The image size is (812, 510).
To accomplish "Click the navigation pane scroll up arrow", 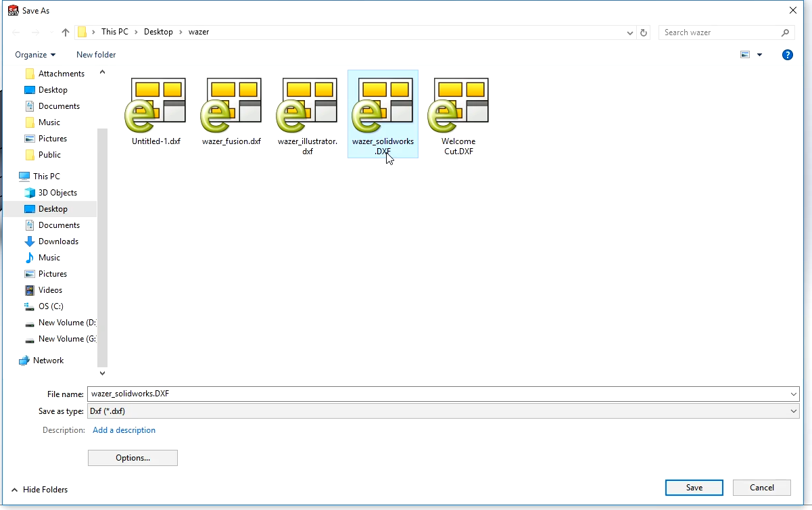I will click(103, 72).
